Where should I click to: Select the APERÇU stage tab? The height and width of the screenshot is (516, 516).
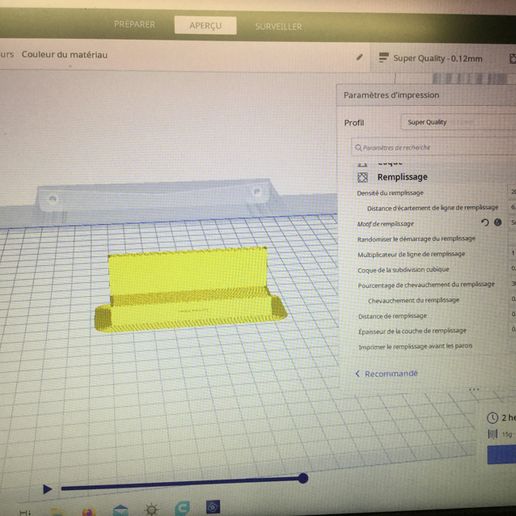coord(205,26)
